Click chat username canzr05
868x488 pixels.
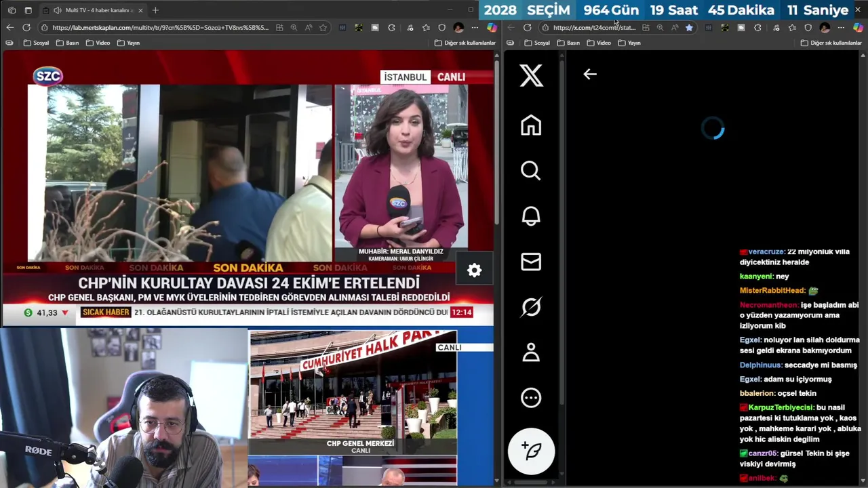tap(762, 453)
